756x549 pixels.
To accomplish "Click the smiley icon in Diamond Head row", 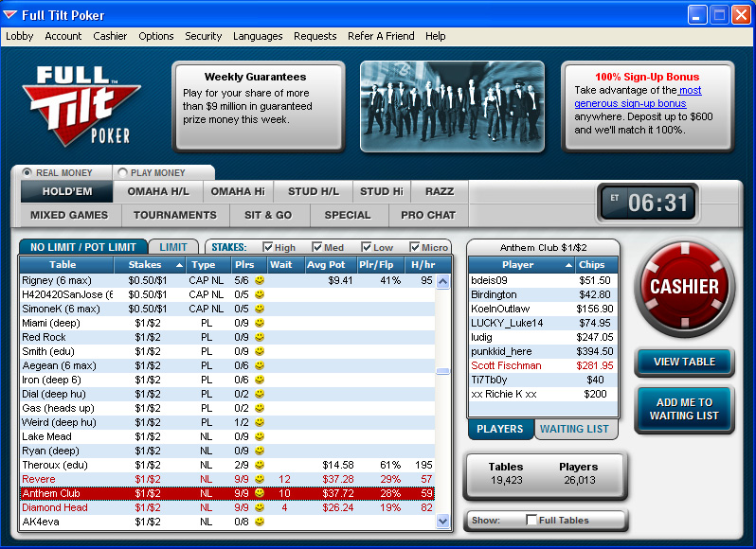I will point(260,507).
